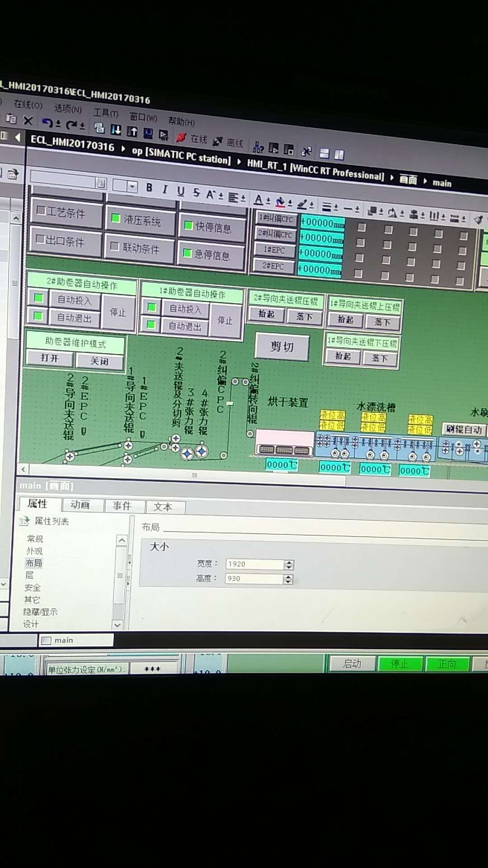Screen dimensions: 488x868
Task: Click height 930 stepper arrows
Action: point(288,579)
